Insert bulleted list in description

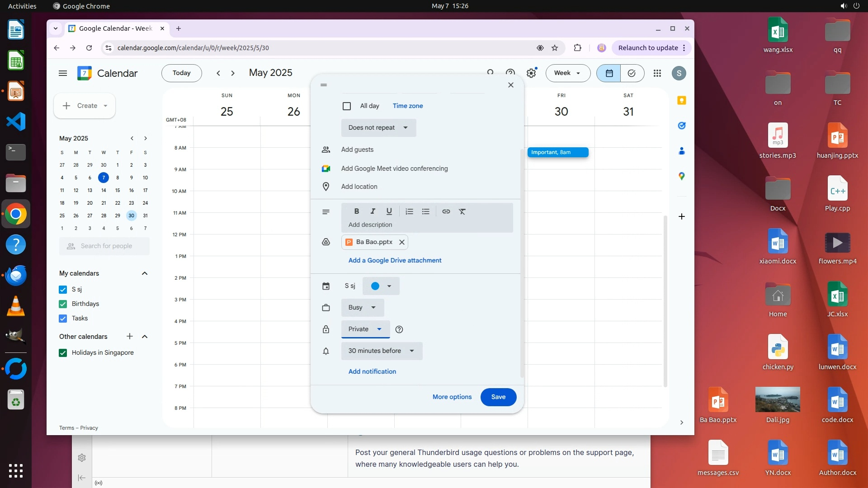coord(425,211)
